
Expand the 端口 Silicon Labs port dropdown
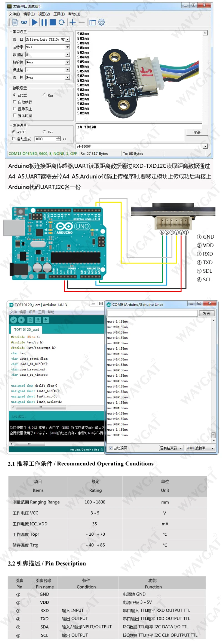tap(67, 39)
